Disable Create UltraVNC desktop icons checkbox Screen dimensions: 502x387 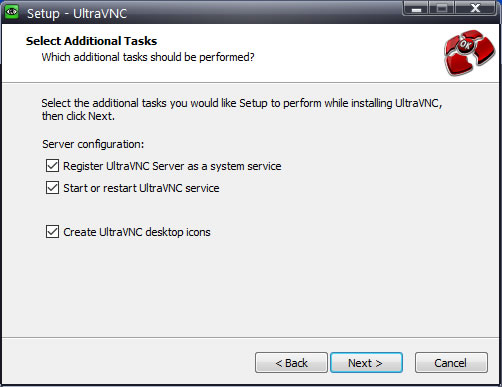point(52,231)
